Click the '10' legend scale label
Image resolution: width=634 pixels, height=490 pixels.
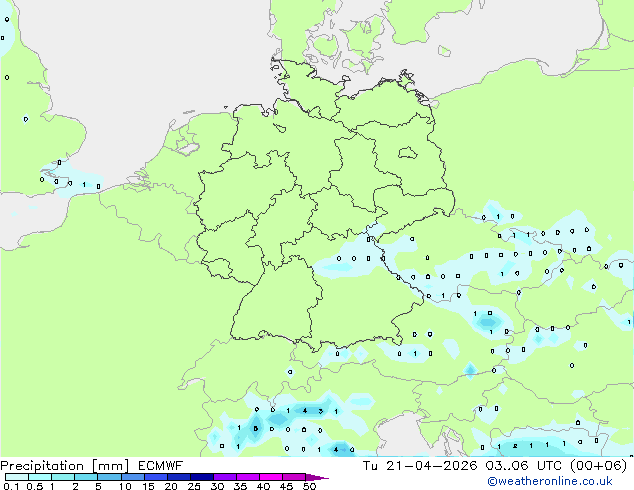click(125, 486)
